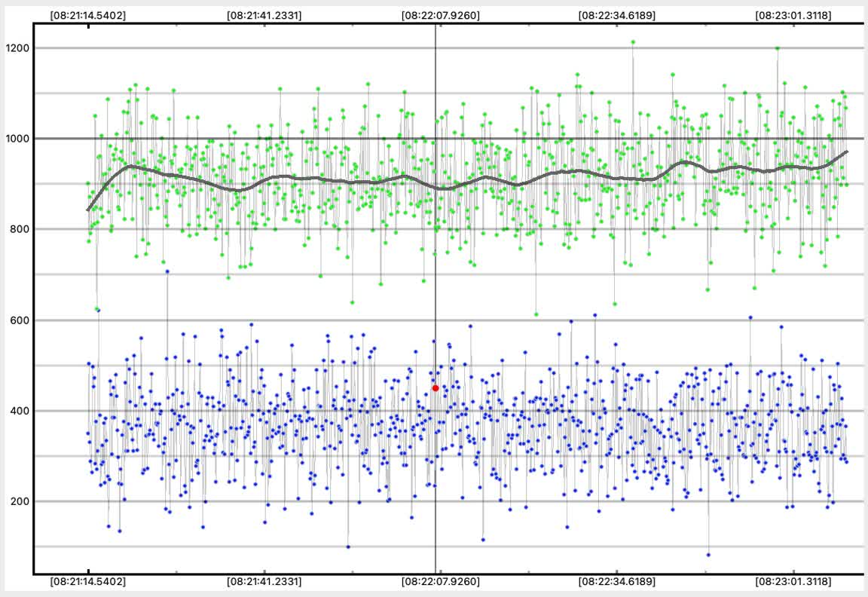Select top axis timestamp 08:21:41.2331

pos(264,14)
